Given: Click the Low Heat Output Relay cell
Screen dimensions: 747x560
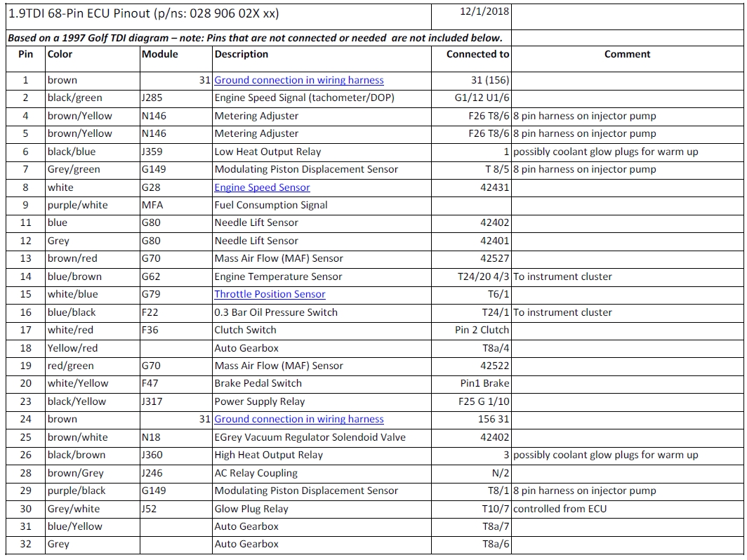Looking at the screenshot, I should pyautogui.click(x=267, y=152).
